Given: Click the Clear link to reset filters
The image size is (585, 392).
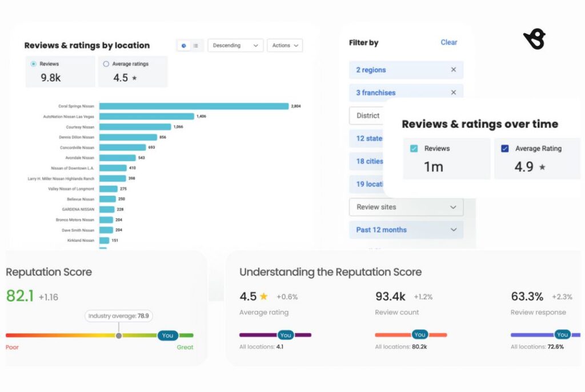Looking at the screenshot, I should click(x=449, y=42).
